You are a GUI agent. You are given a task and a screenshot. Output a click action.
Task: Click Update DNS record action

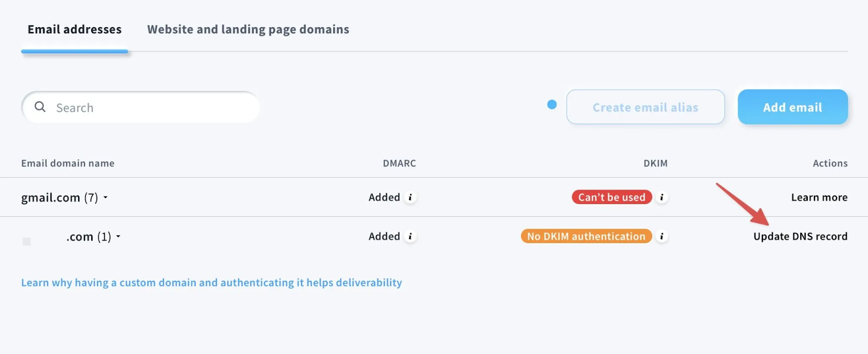pos(800,237)
